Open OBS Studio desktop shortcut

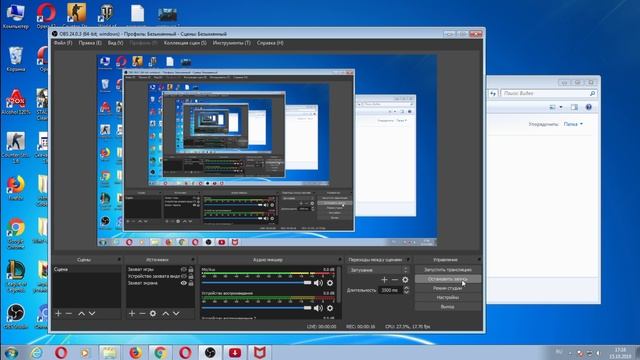[16, 316]
